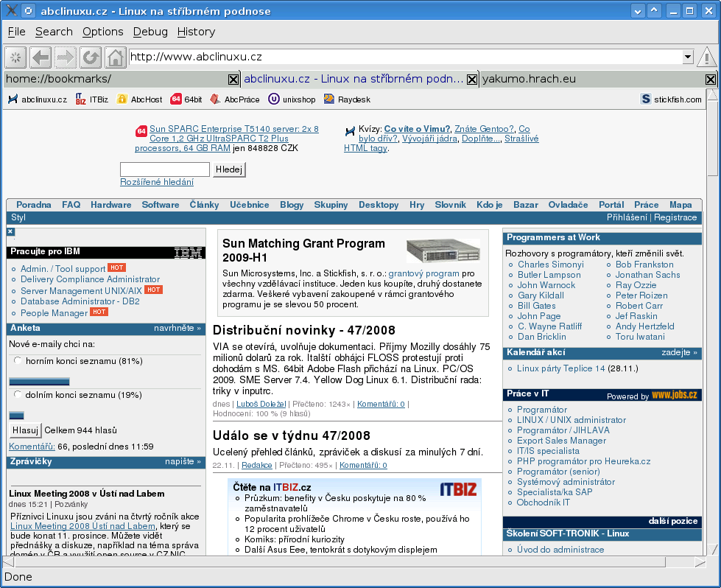The image size is (721, 588).
Task: Click the penguin icon beside Kvízy
Action: (350, 131)
